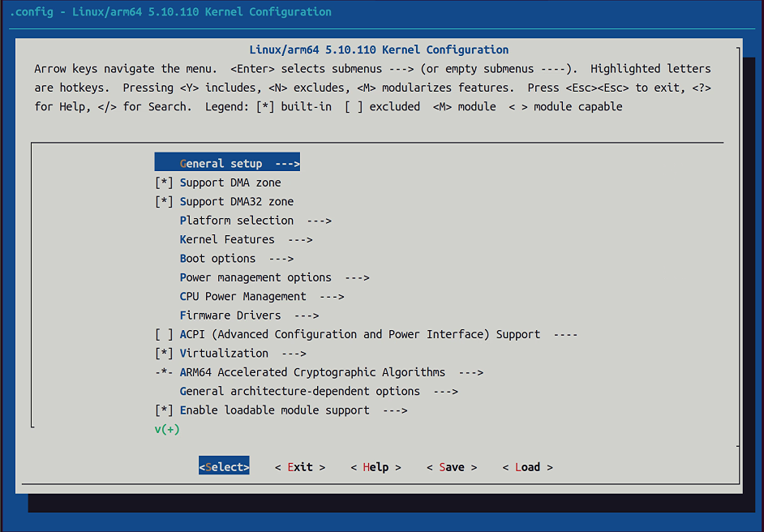Screen dimensions: 764x532
Task: Open the Platform selection submenu
Action: pyautogui.click(x=255, y=221)
